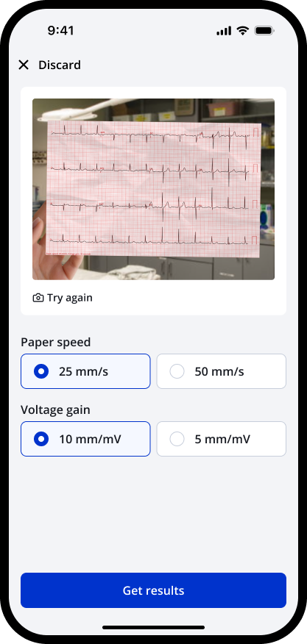Click the X discard icon
The image size is (307, 644).
24,65
